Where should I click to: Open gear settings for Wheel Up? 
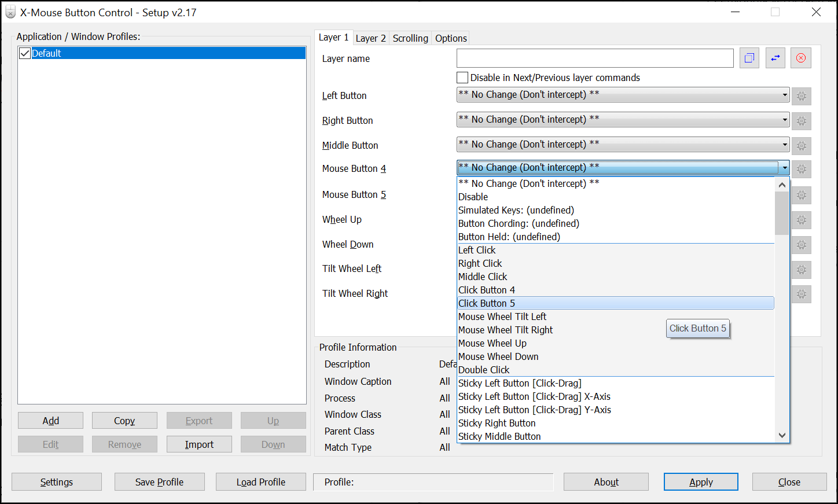point(802,220)
